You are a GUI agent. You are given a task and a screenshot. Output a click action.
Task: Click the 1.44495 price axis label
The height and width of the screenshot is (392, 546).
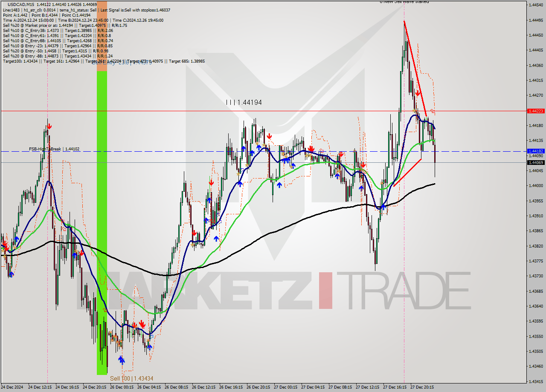click(x=535, y=20)
